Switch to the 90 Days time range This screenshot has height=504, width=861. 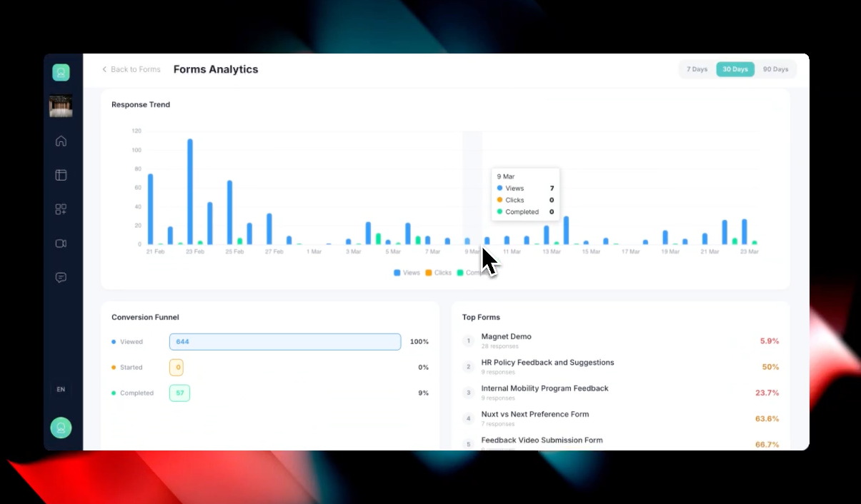[776, 69]
